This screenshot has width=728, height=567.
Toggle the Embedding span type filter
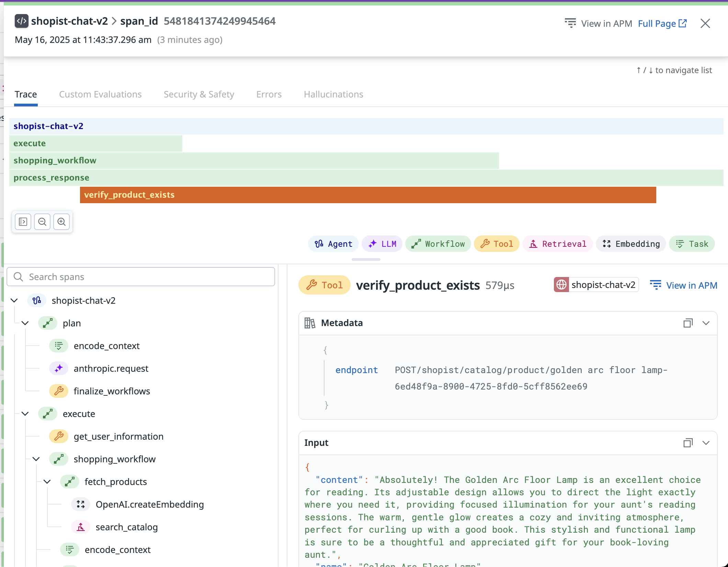click(x=631, y=244)
